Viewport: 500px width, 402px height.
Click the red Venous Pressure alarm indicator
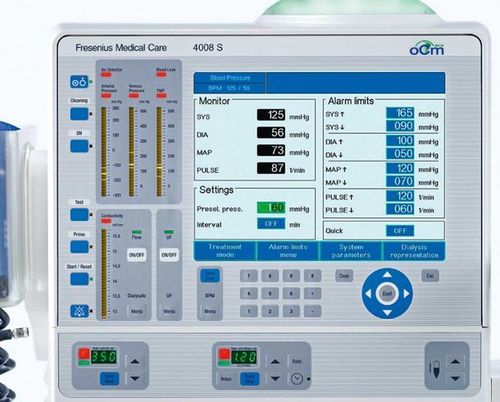(x=134, y=96)
